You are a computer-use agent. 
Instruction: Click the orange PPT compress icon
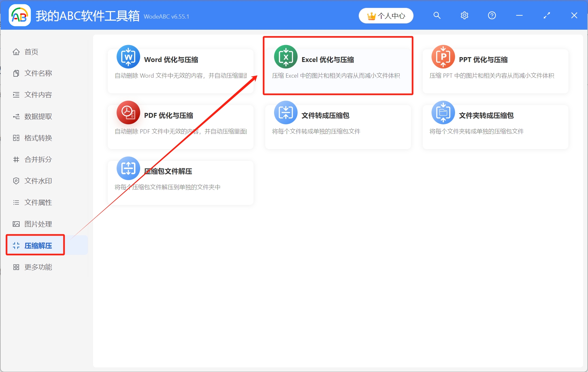tap(443, 57)
